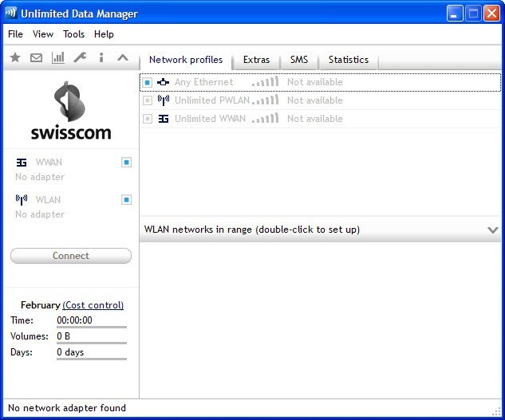The height and width of the screenshot is (420, 505).
Task: Click signal strength bars for Unlimited PWLAN
Action: [266, 100]
